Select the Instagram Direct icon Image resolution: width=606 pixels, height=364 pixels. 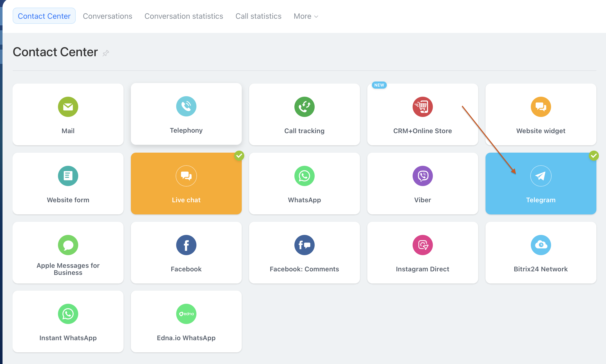pyautogui.click(x=422, y=245)
